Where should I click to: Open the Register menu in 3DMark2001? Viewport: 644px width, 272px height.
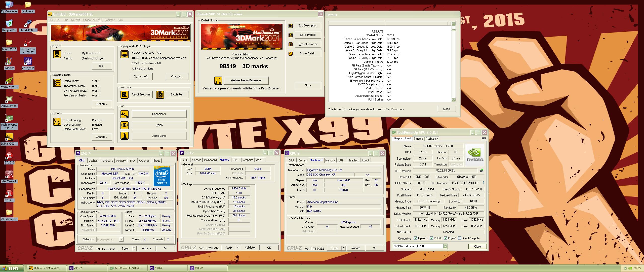coord(109,20)
